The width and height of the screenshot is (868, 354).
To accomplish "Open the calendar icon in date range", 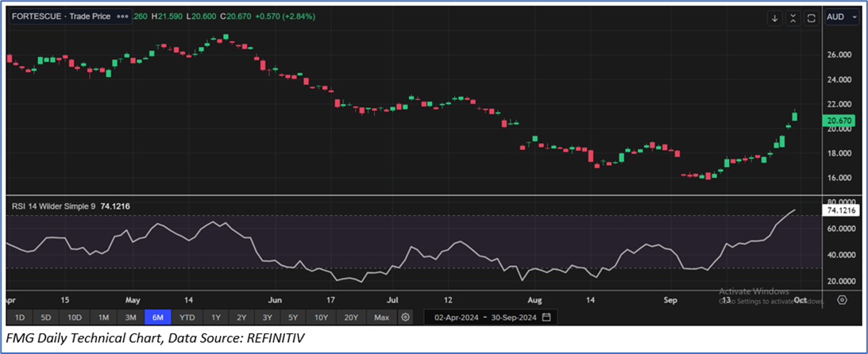I will tap(546, 317).
